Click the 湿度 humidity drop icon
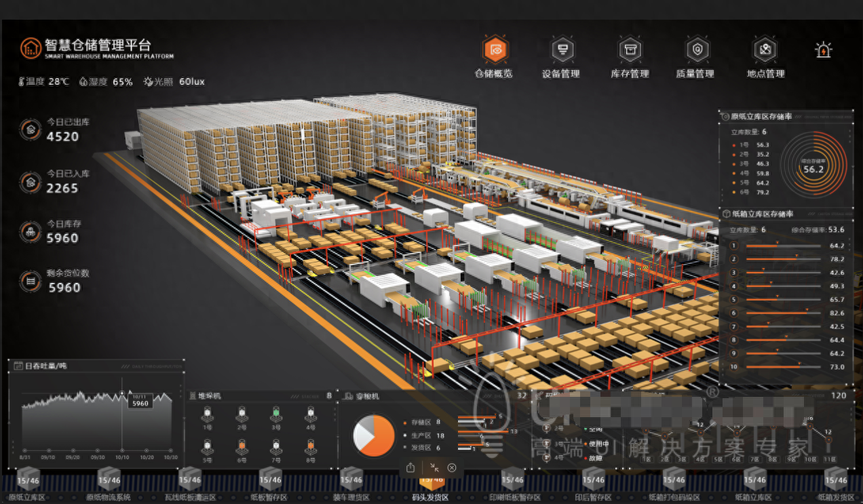Screen dimensions: 863x504 83,81
